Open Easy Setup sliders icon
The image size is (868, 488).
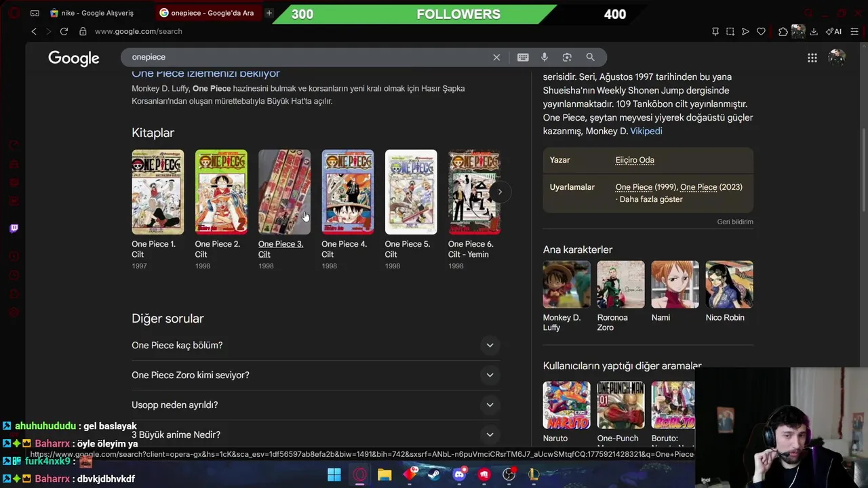[854, 31]
